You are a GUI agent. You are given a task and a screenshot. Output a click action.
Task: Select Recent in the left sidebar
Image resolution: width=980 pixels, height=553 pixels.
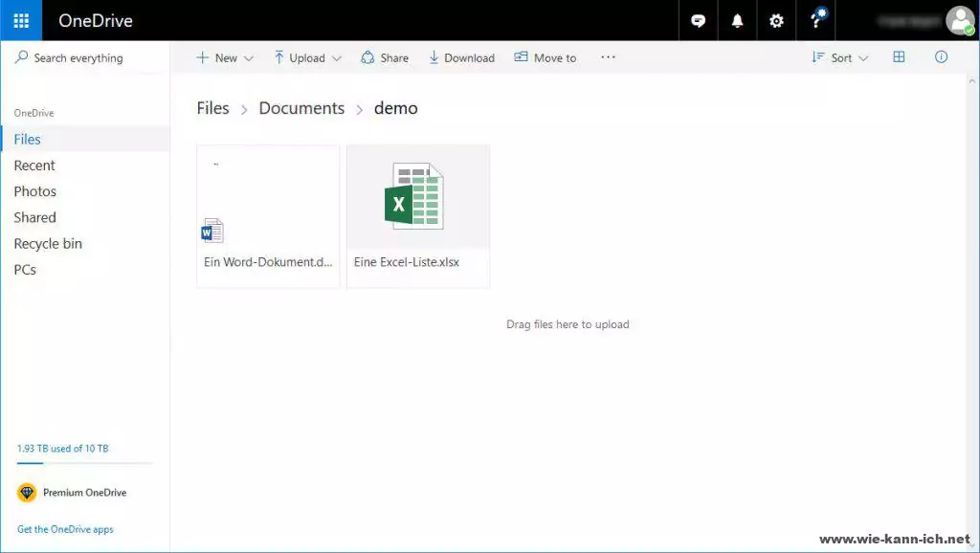pos(34,166)
